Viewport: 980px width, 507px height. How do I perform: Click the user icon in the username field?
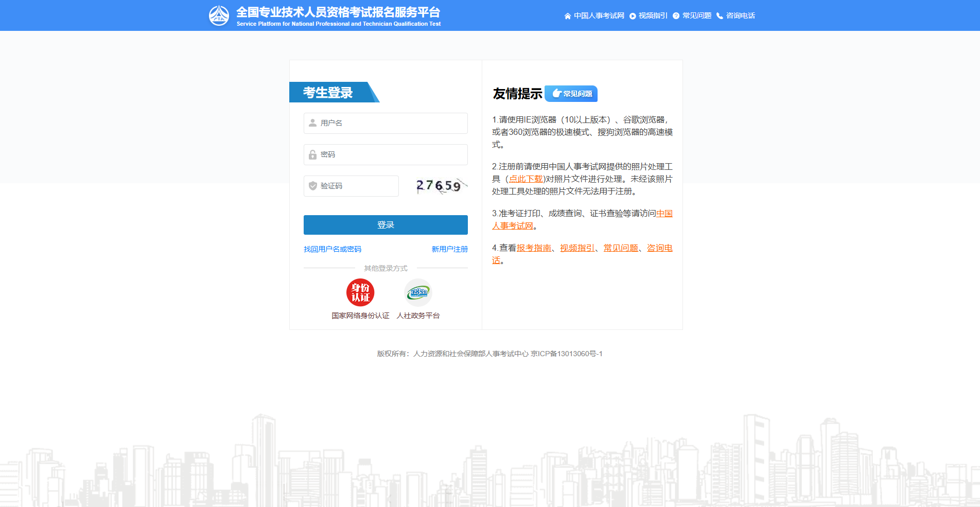pyautogui.click(x=312, y=123)
